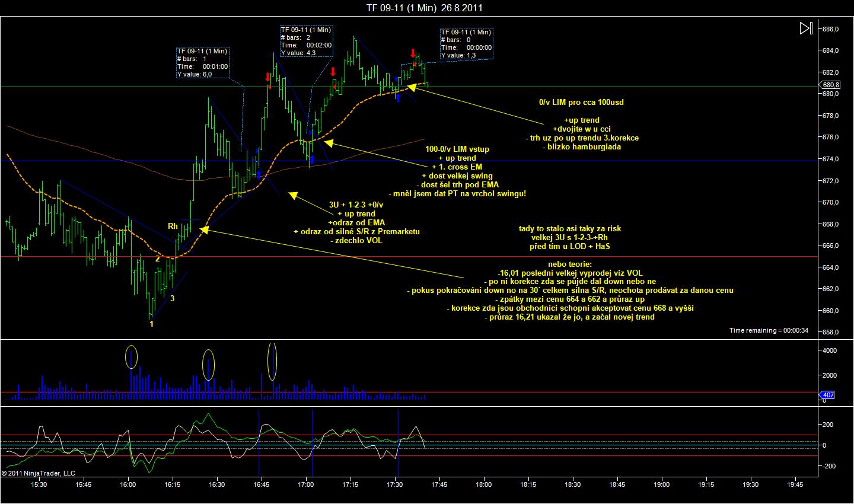The width and height of the screenshot is (854, 504).
Task: Click the 686,0 price axis label
Action: pos(830,29)
